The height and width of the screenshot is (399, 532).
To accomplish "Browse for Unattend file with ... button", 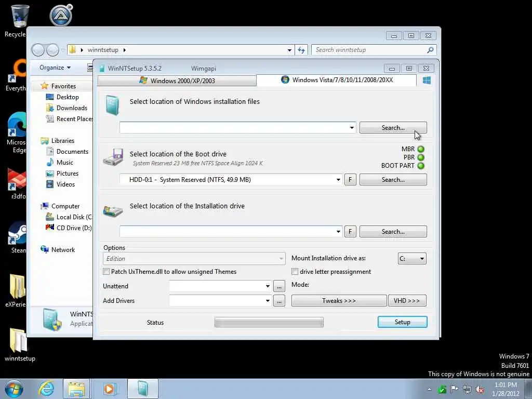I will [279, 286].
